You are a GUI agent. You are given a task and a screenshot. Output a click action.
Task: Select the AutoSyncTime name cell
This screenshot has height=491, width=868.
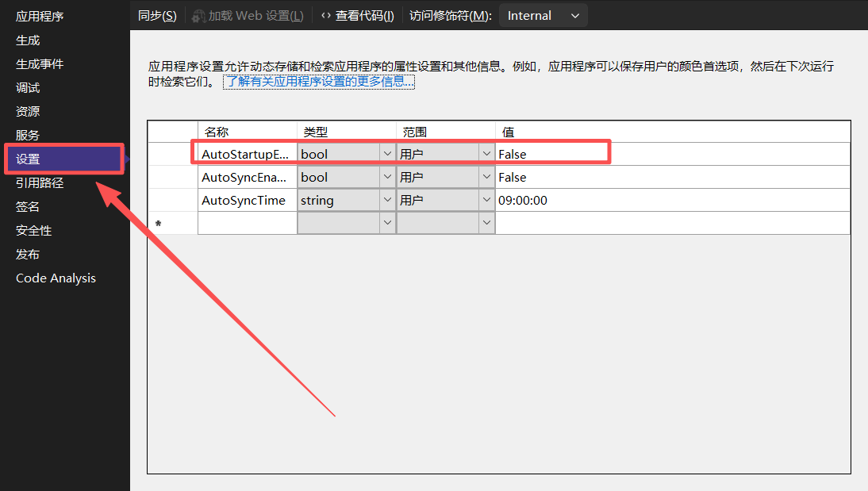(248, 201)
